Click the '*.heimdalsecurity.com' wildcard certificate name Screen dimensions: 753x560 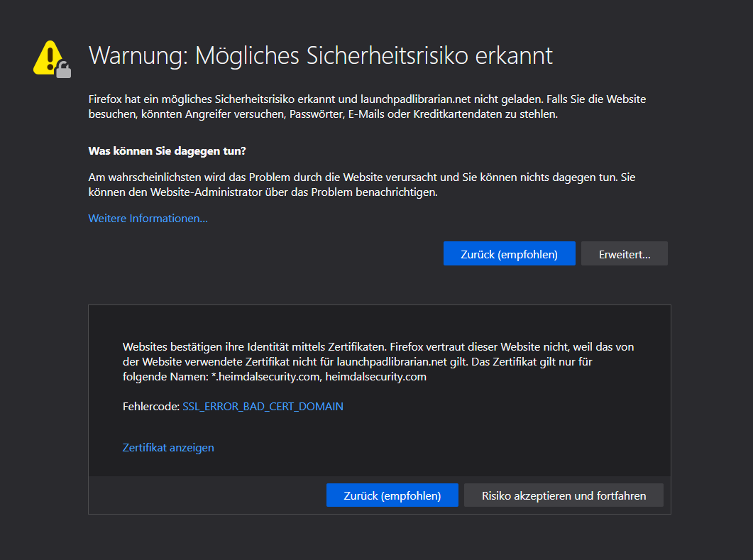pos(265,377)
